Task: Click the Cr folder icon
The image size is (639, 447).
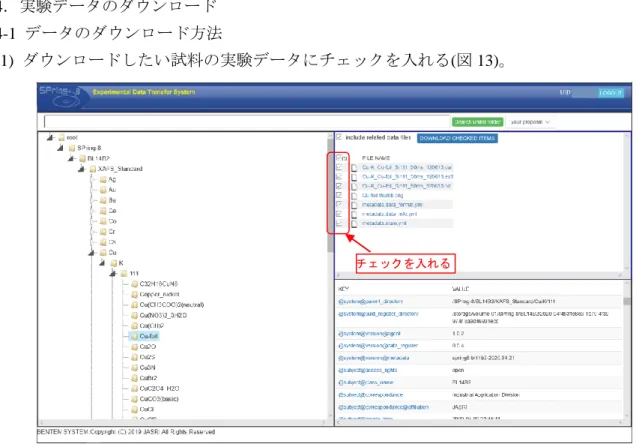Action: pos(103,232)
